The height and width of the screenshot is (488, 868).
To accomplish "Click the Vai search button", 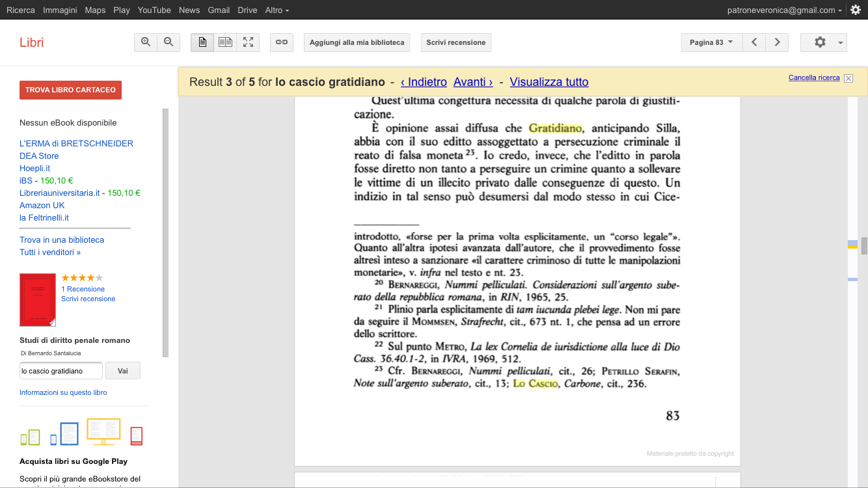I will (123, 371).
